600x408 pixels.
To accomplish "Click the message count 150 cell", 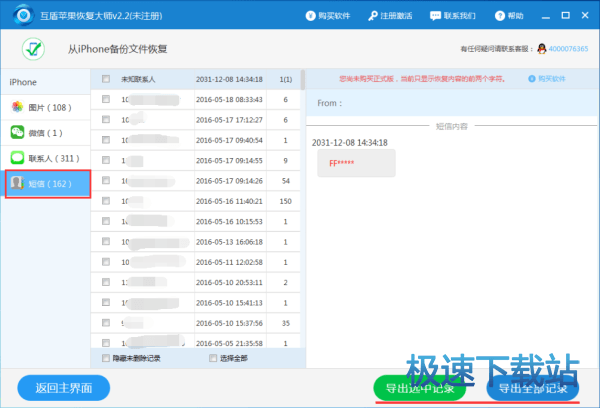I will 285,201.
